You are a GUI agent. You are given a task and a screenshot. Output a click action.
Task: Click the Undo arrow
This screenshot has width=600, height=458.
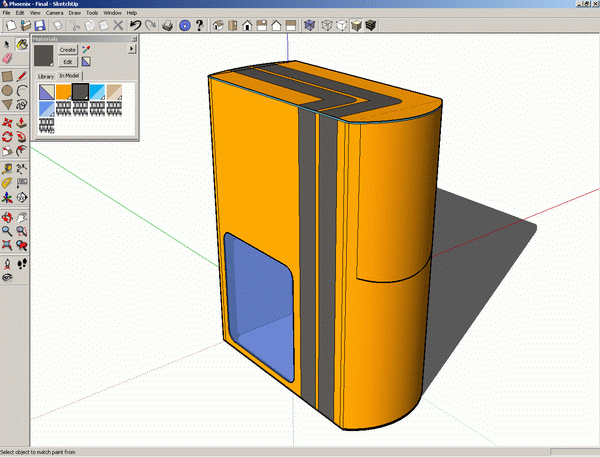pos(136,24)
